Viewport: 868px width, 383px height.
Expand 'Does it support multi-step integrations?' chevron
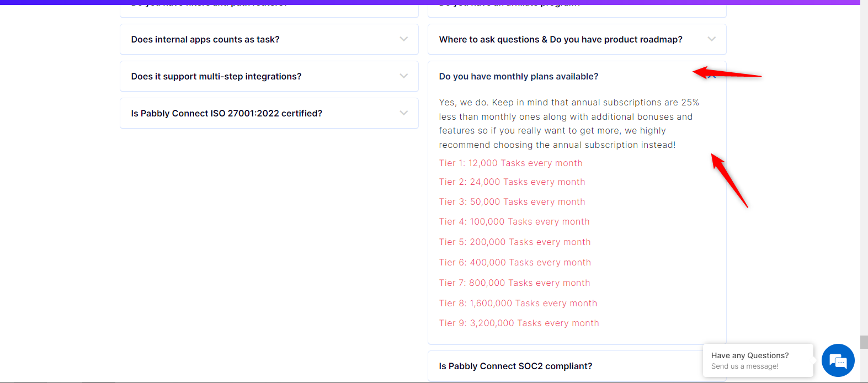(404, 76)
